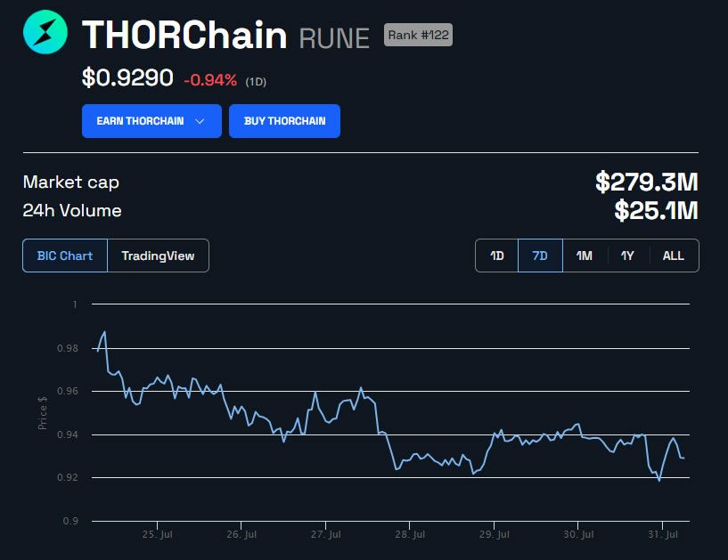The height and width of the screenshot is (560, 728).
Task: Click the THORChain lightning bolt logo
Action: pos(45,32)
